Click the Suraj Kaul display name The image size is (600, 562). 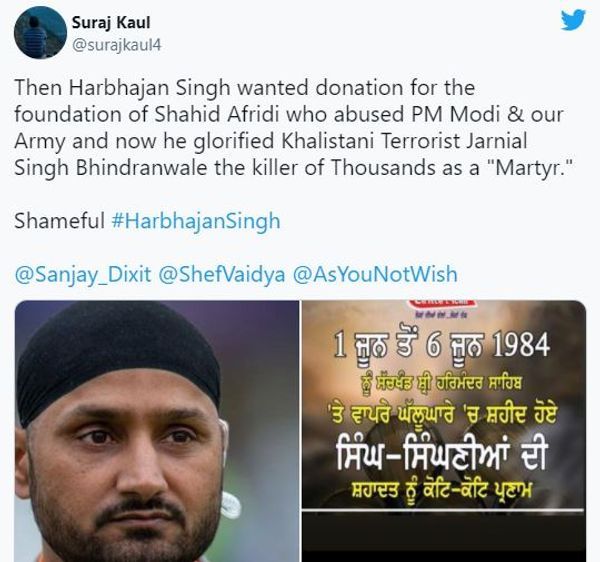click(111, 23)
